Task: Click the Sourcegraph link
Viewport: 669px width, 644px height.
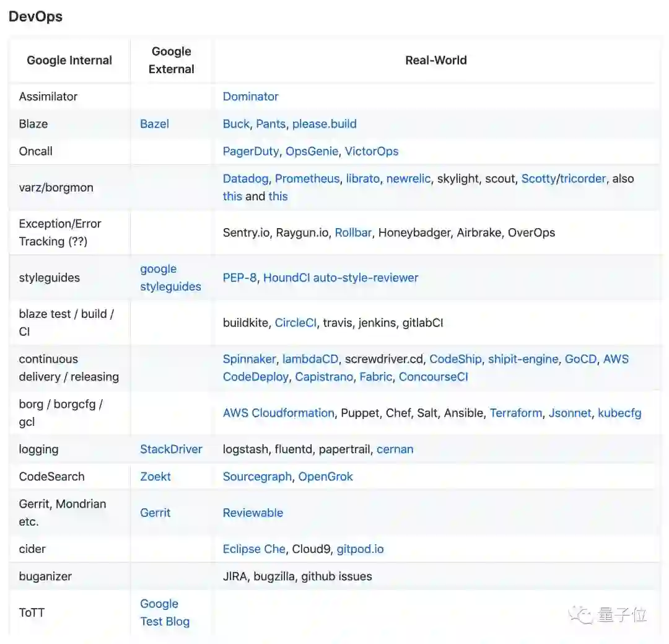Action: (257, 476)
